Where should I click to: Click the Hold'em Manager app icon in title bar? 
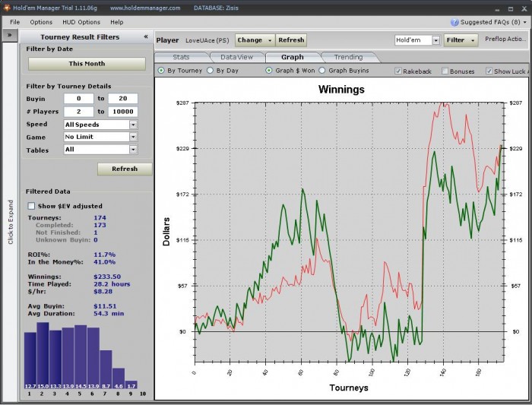(x=7, y=8)
